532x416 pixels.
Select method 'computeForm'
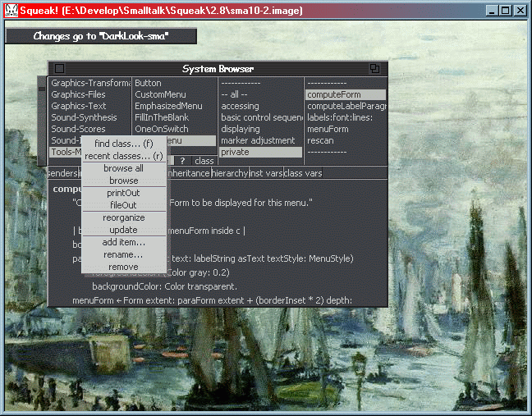(x=346, y=94)
